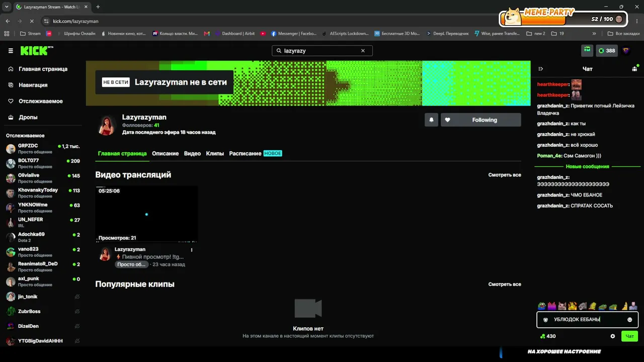Open UN_NEFER channel in followed list
The width and height of the screenshot is (644, 362).
click(x=43, y=223)
